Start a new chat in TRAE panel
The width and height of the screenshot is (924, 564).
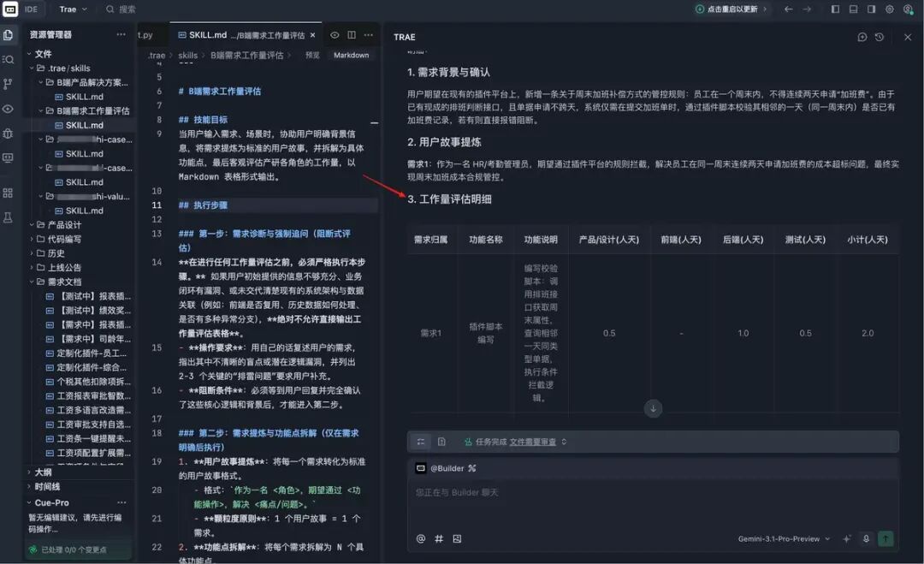[x=862, y=37]
